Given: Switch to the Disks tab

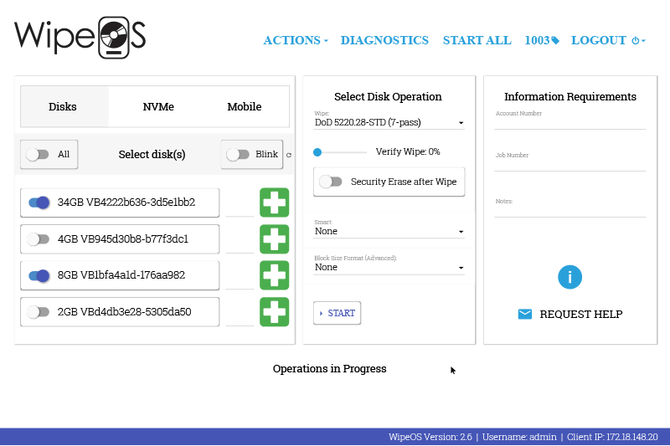Looking at the screenshot, I should pos(63,107).
